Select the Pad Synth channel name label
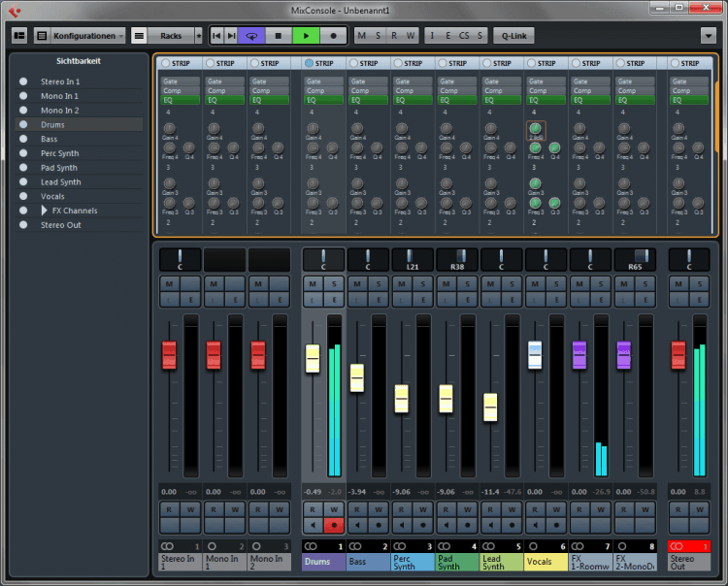 coord(457,562)
